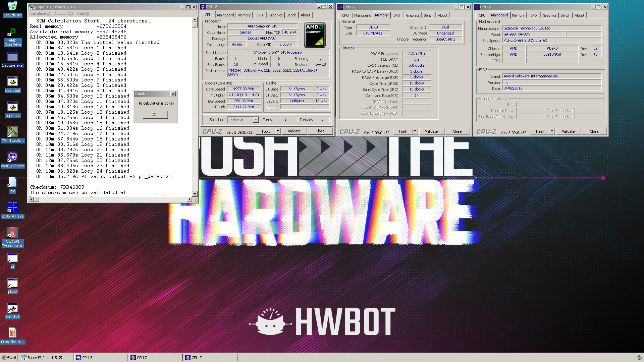Open Calculate menu in Super PI
The width and height of the screenshot is (644, 362).
point(40,13)
